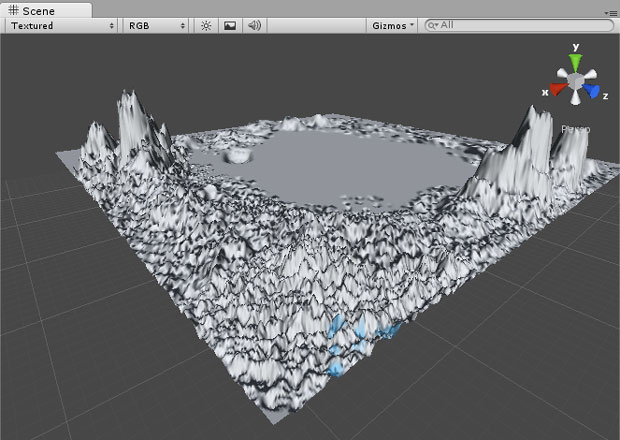
Task: Toggle the skybox overlay picture icon
Action: tap(230, 25)
